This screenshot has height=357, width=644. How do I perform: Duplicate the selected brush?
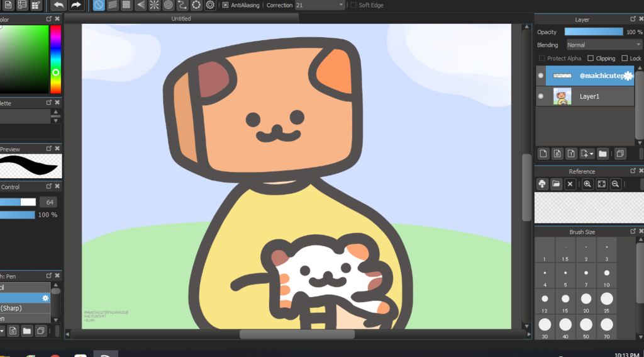pyautogui.click(x=41, y=331)
